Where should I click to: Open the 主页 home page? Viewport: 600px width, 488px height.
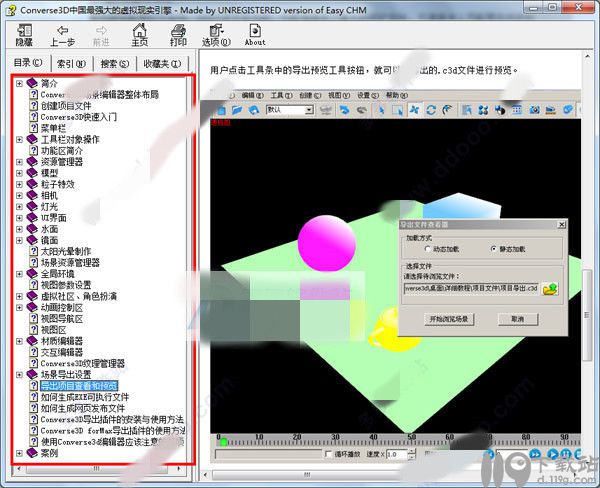coord(140,35)
